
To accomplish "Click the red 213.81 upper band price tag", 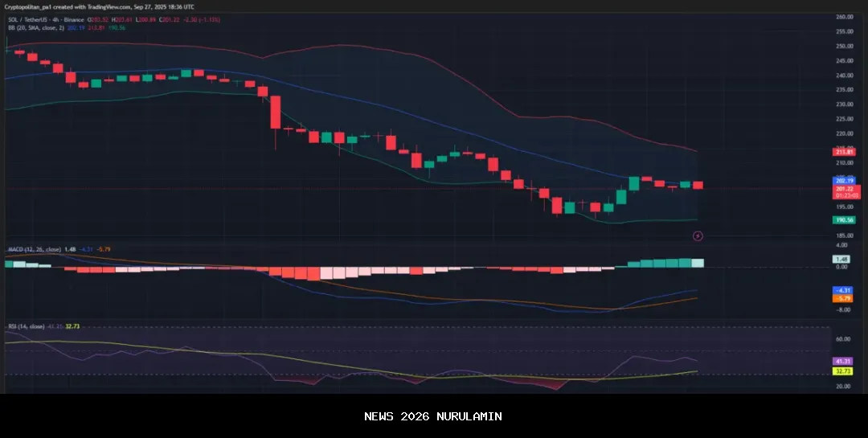I will click(x=844, y=152).
